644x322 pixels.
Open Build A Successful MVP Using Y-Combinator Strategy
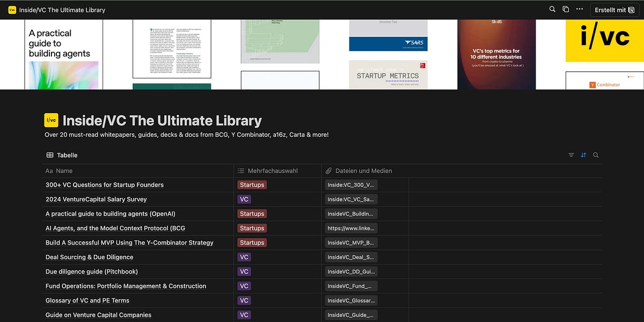pos(129,243)
